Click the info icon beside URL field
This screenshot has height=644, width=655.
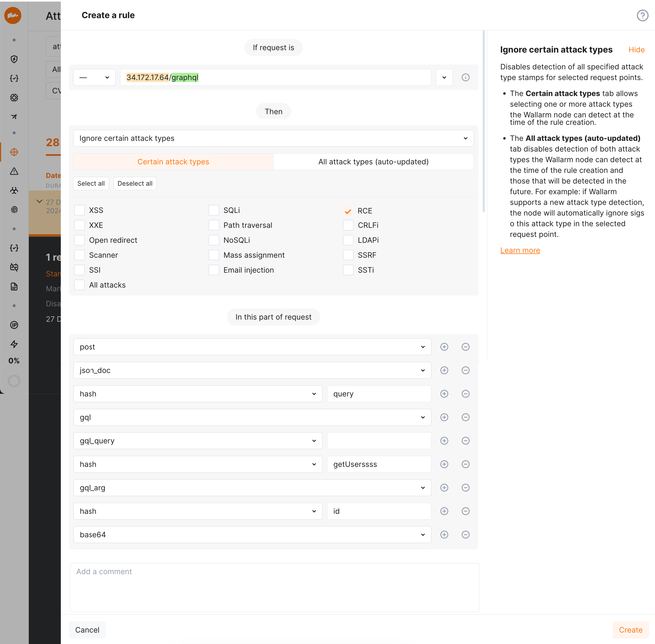coord(465,77)
